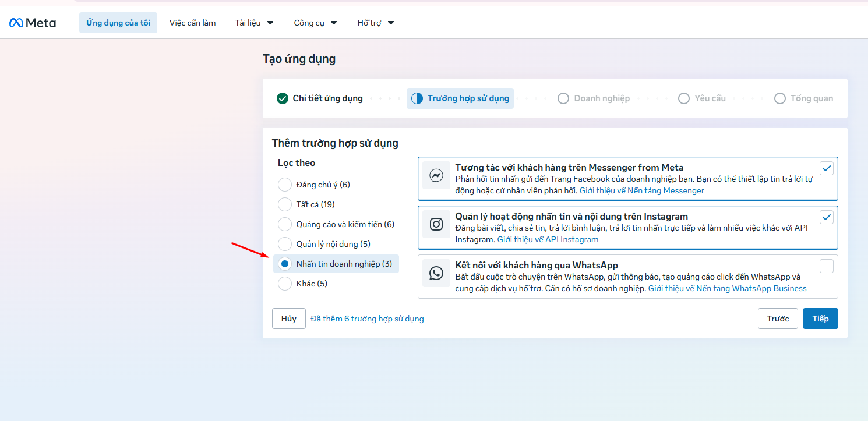Click the Messenger icon in first use case

pyautogui.click(x=436, y=175)
